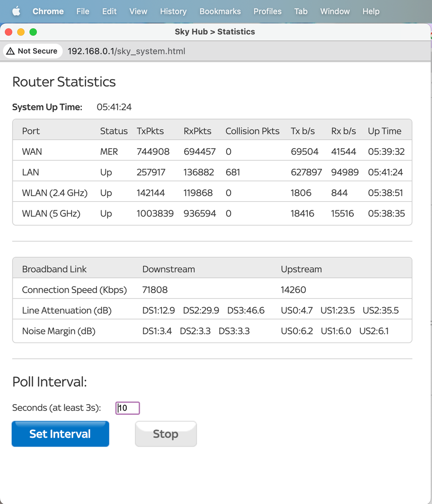Open the Window menu
This screenshot has width=432, height=504.
tap(335, 11)
